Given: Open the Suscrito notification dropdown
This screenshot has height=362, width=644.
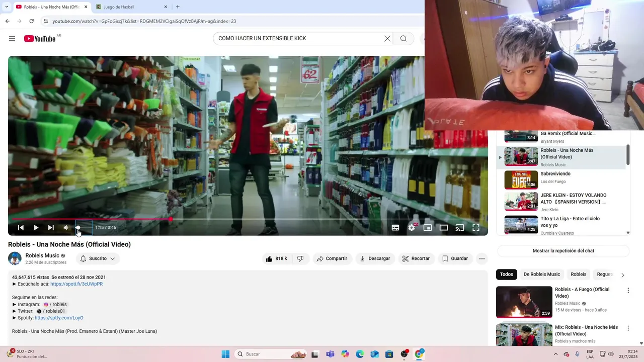Looking at the screenshot, I should click(x=98, y=258).
